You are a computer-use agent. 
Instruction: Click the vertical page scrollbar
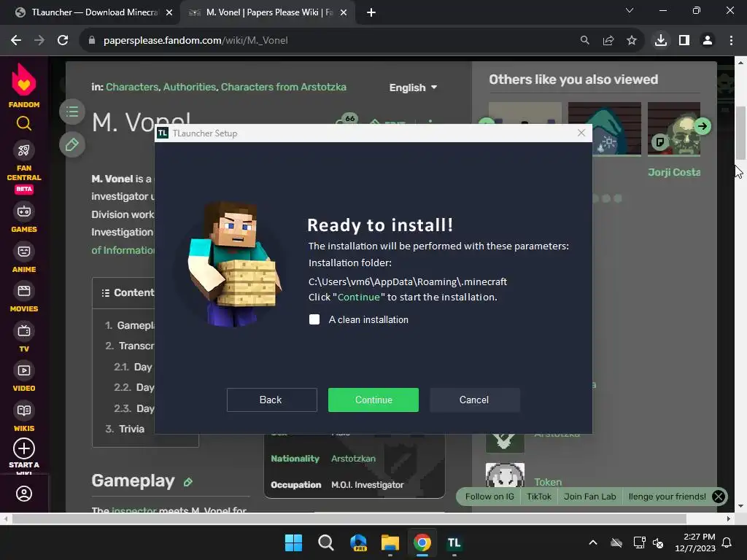(740, 133)
